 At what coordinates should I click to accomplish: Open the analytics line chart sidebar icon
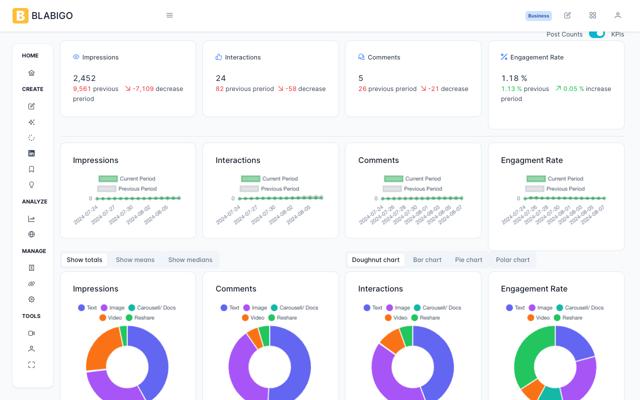pos(31,219)
